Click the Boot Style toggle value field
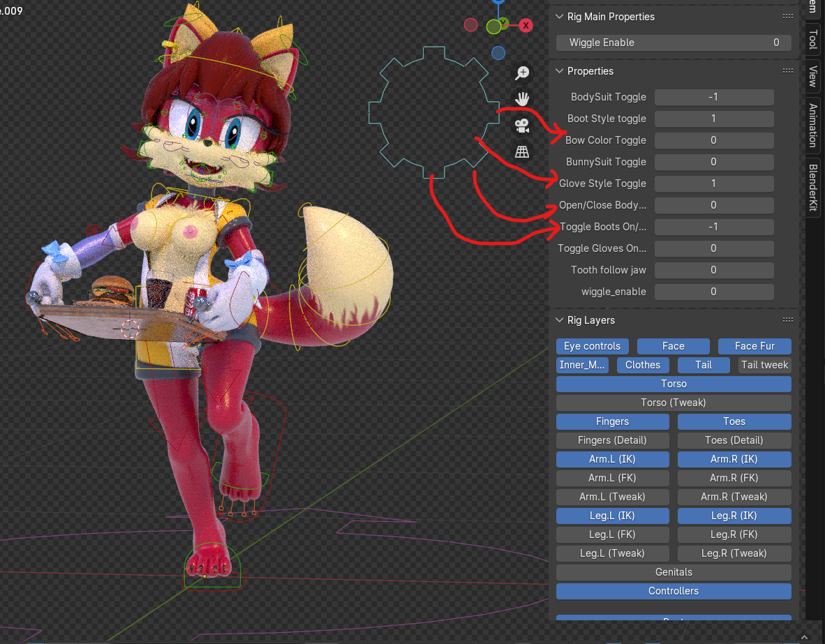The width and height of the screenshot is (825, 644). (x=714, y=119)
